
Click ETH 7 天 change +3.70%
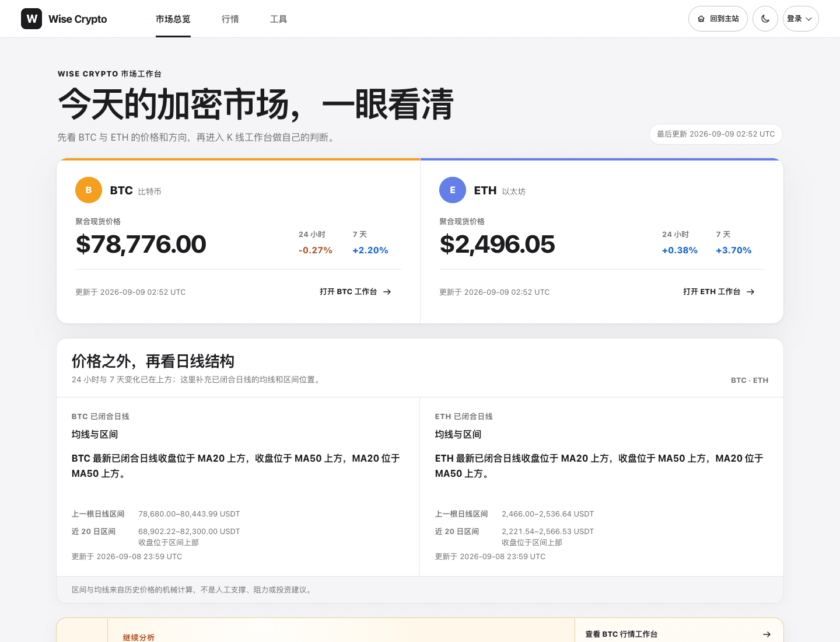(x=734, y=250)
